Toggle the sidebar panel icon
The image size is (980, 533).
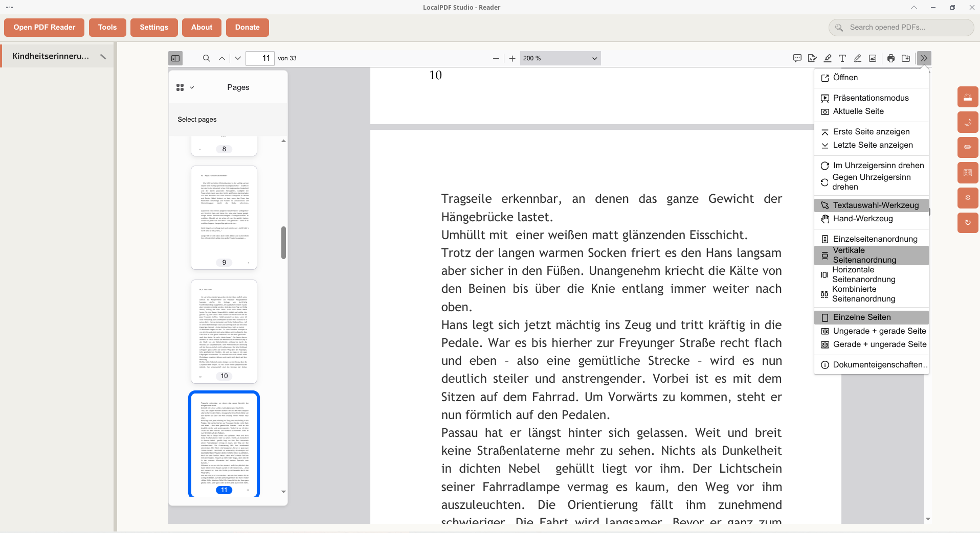(175, 58)
